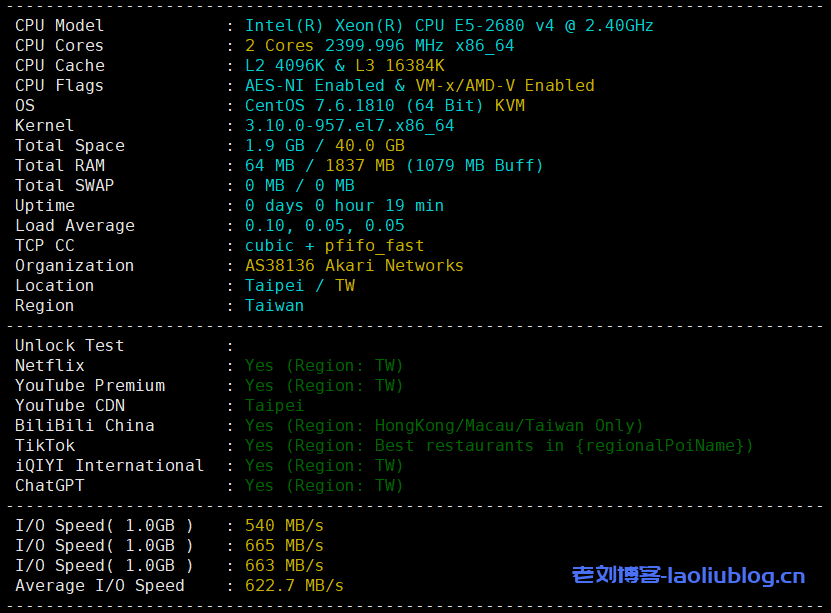Select the CPU Cores value line
Viewport: 831px width, 613px height.
379,45
